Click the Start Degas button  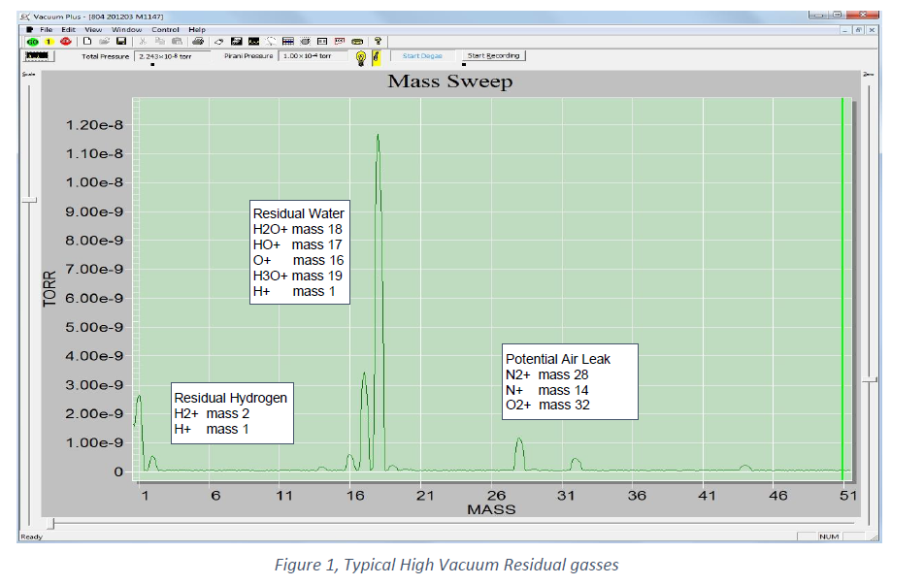422,56
